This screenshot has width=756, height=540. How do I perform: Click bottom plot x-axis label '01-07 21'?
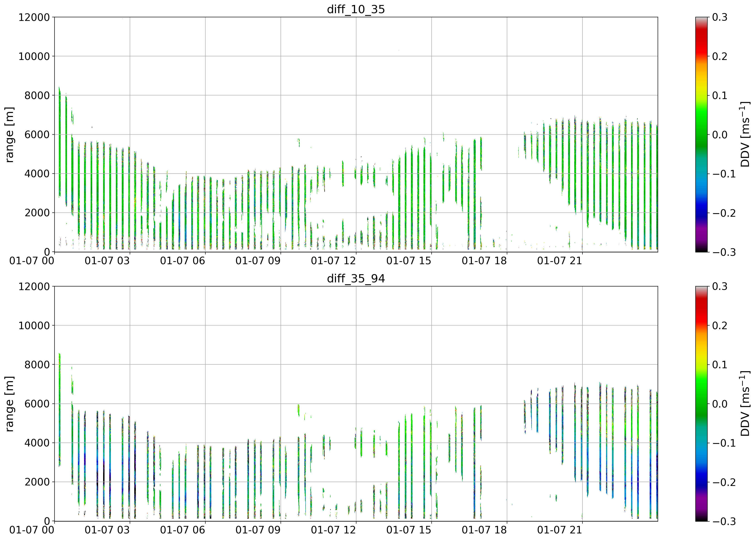point(560,530)
